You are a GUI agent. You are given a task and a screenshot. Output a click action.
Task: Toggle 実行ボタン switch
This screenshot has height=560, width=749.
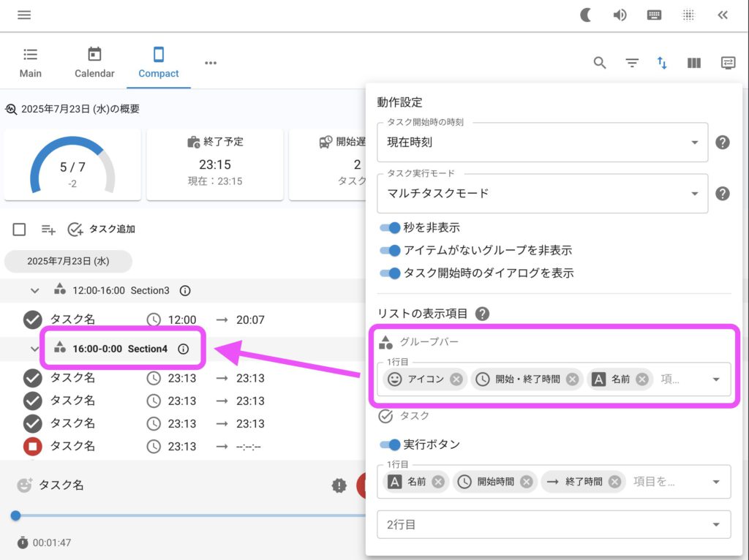[390, 445]
